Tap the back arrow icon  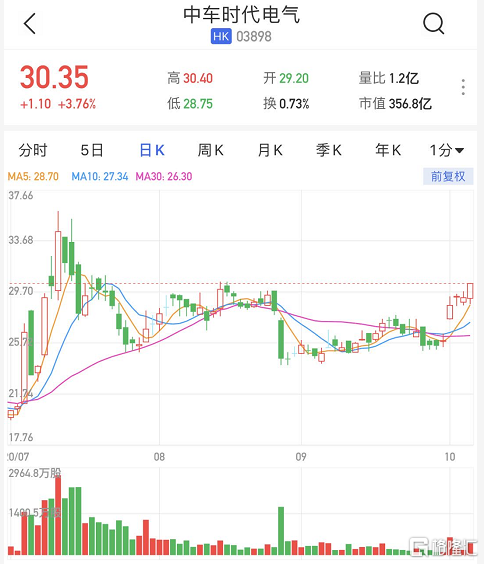point(30,24)
